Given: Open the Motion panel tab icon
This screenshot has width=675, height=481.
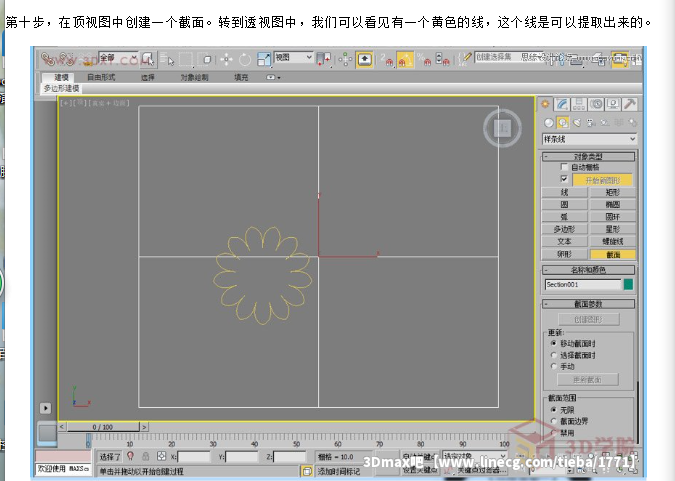Looking at the screenshot, I should click(596, 104).
